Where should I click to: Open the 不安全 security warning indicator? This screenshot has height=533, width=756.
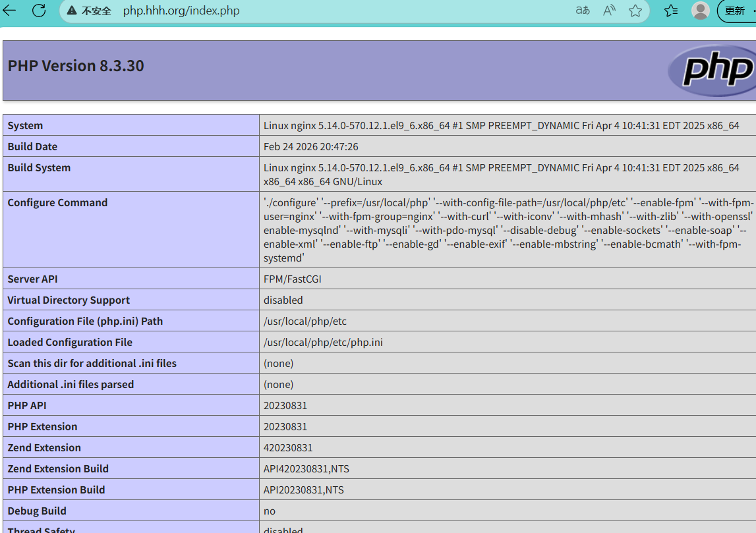[89, 11]
